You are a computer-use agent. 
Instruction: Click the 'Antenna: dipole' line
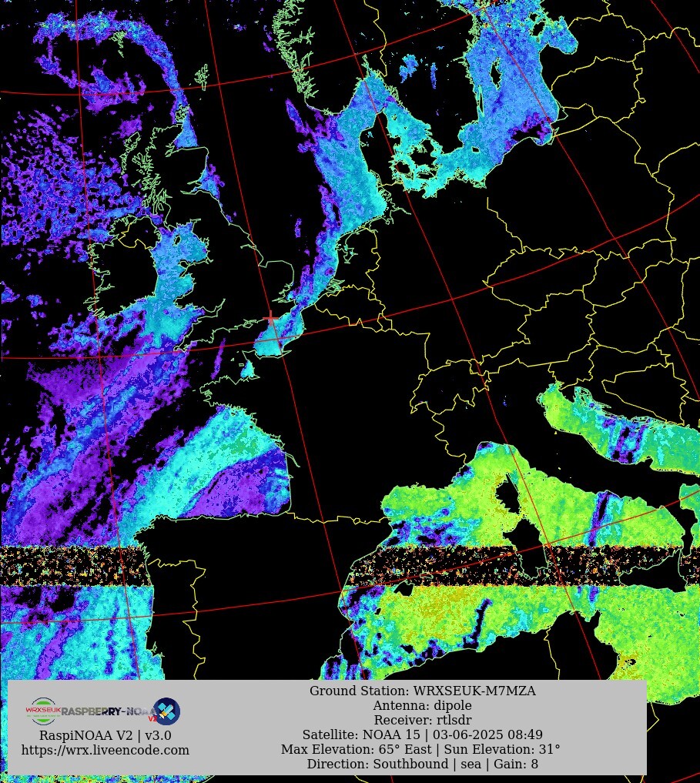click(423, 705)
